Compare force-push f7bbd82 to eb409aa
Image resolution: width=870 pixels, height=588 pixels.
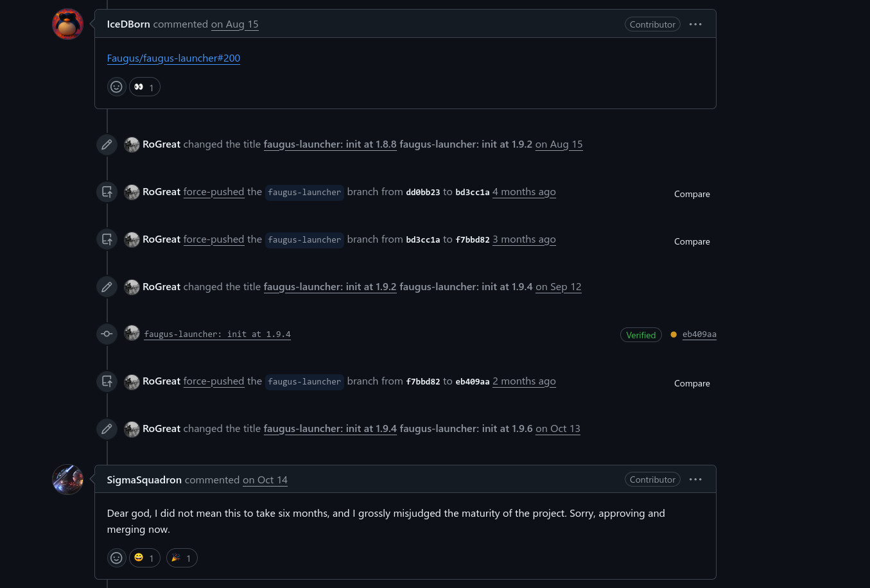click(692, 383)
